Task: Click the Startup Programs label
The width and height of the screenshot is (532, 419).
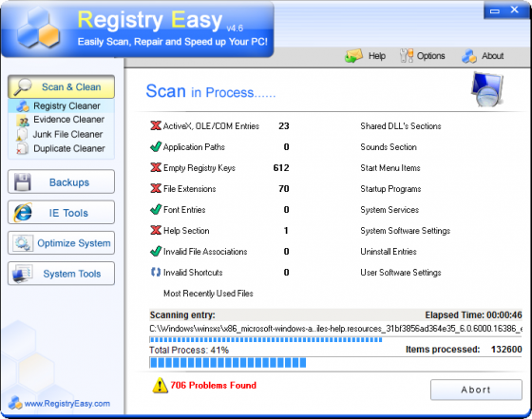Action: [390, 189]
